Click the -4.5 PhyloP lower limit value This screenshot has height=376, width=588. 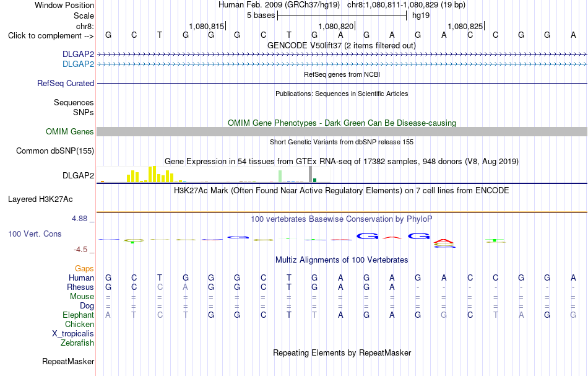tap(80, 250)
